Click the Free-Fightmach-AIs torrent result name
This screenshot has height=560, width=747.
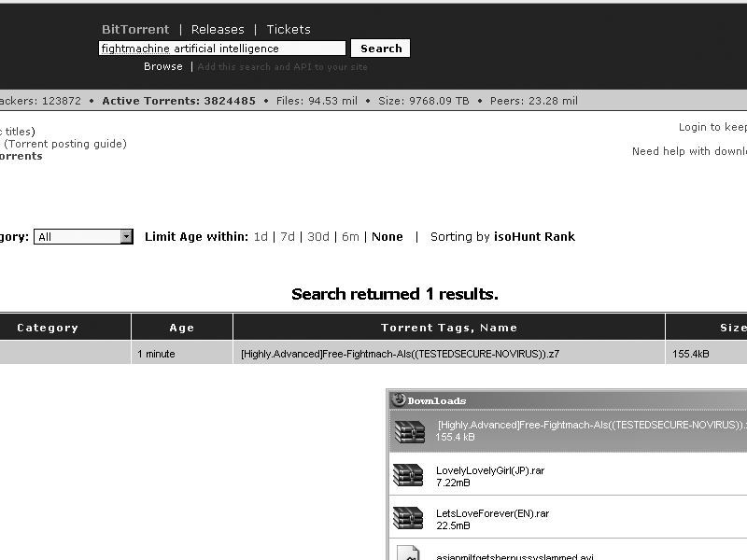click(x=400, y=354)
